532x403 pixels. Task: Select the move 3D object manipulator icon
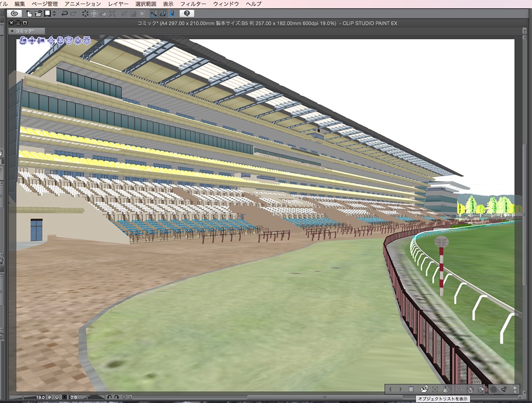(51, 41)
